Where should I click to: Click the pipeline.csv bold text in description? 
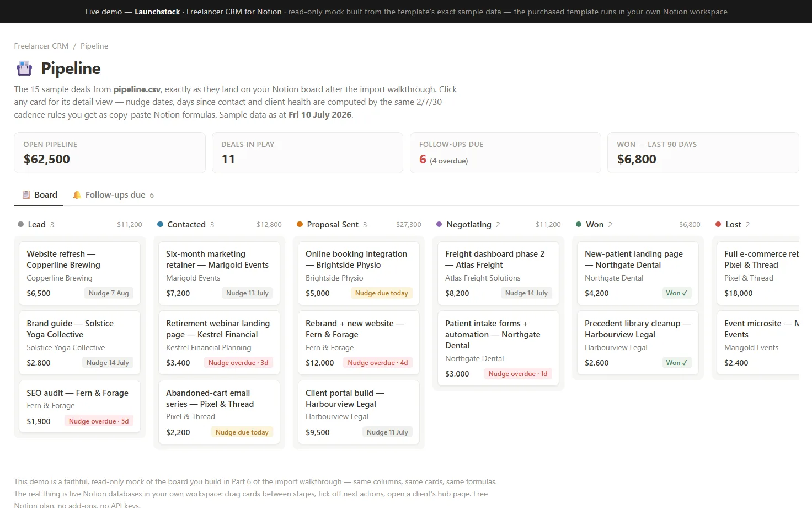click(x=137, y=89)
